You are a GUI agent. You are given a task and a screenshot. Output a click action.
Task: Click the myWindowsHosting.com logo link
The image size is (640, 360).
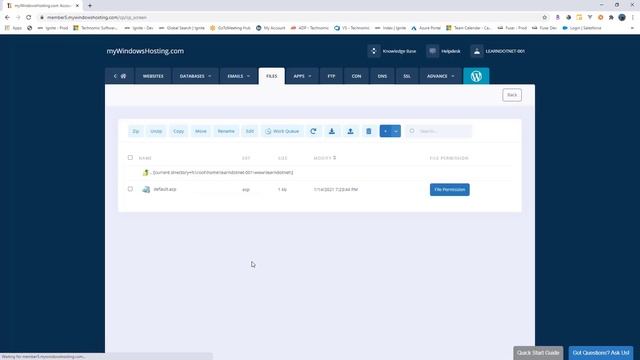point(145,51)
